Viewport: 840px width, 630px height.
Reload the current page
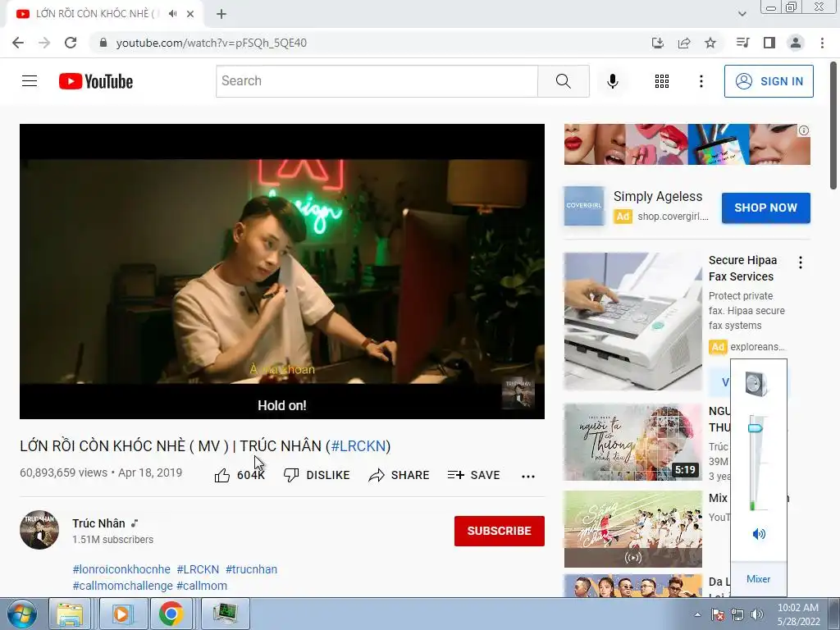coord(71,43)
